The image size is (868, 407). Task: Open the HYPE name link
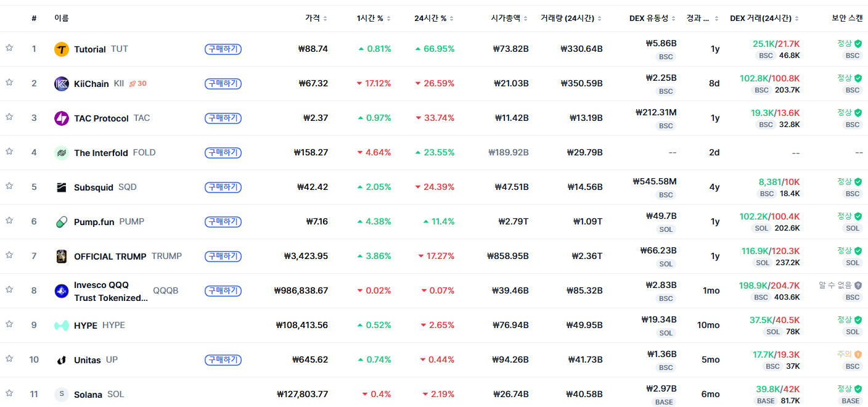(x=99, y=326)
